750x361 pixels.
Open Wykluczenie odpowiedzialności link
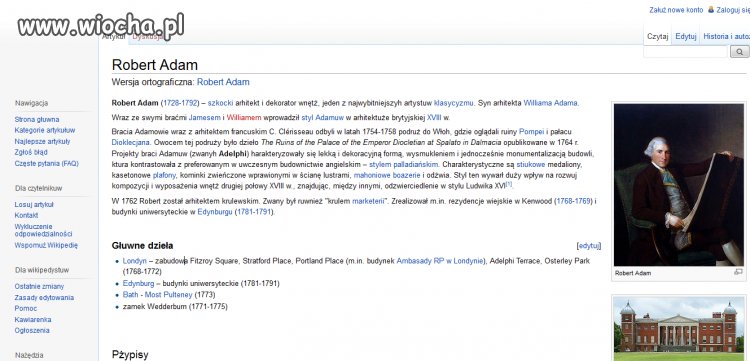pos(43,230)
